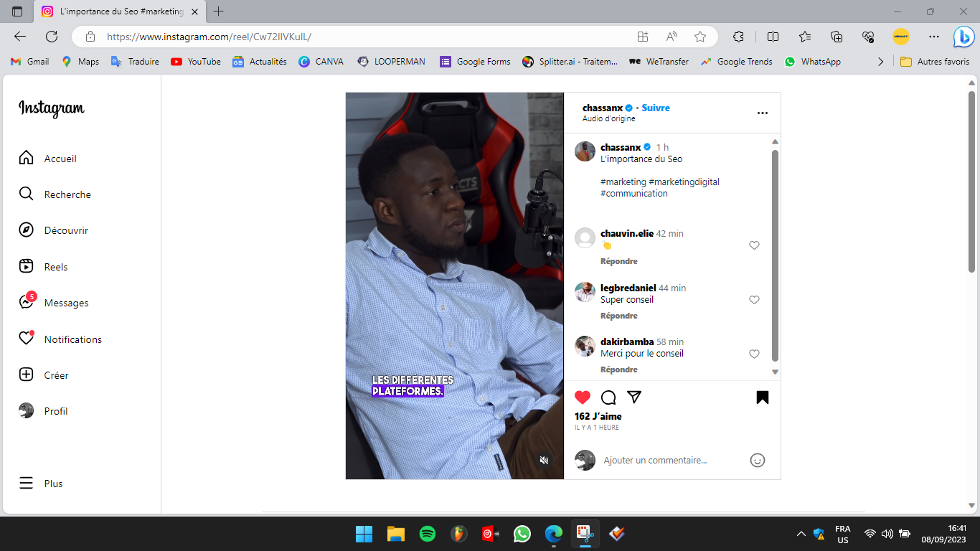This screenshot has height=551, width=980.
Task: Click the comments panel scrollbar thumb
Action: [775, 255]
